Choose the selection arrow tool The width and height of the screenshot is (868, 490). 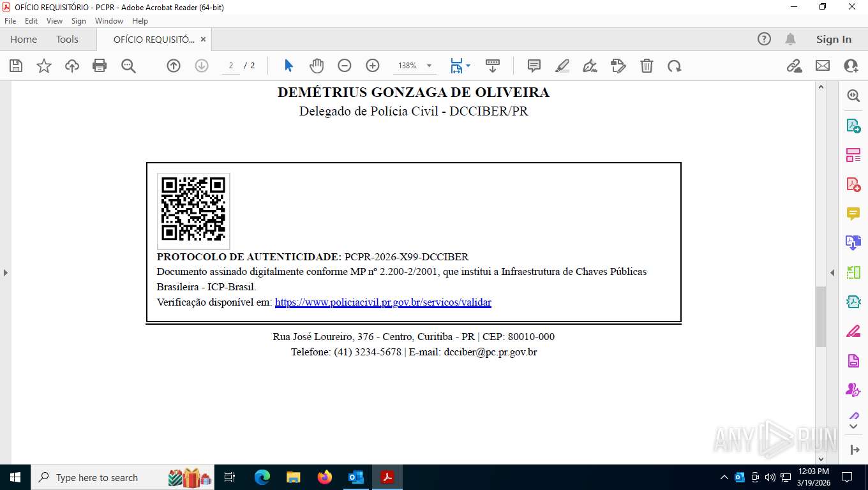tap(288, 66)
